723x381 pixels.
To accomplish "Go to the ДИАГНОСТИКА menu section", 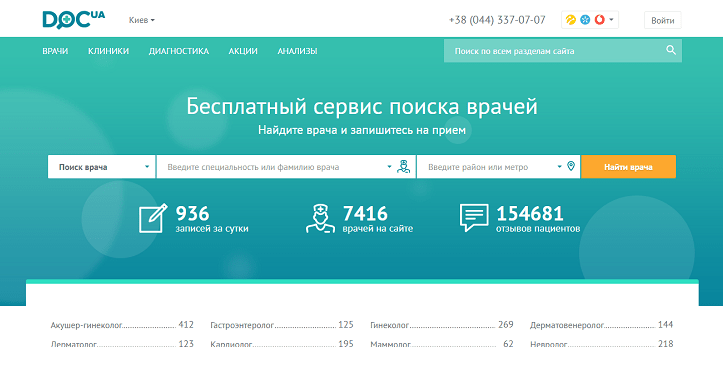I will click(x=179, y=51).
